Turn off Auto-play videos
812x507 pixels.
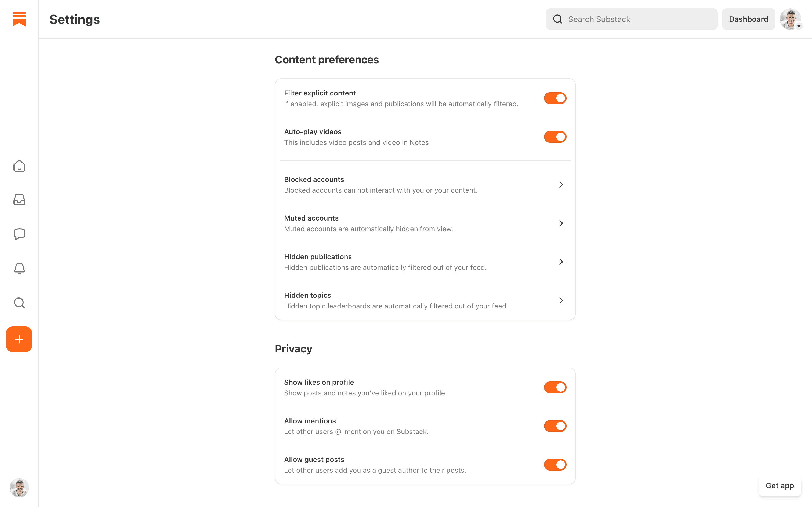[555, 137]
